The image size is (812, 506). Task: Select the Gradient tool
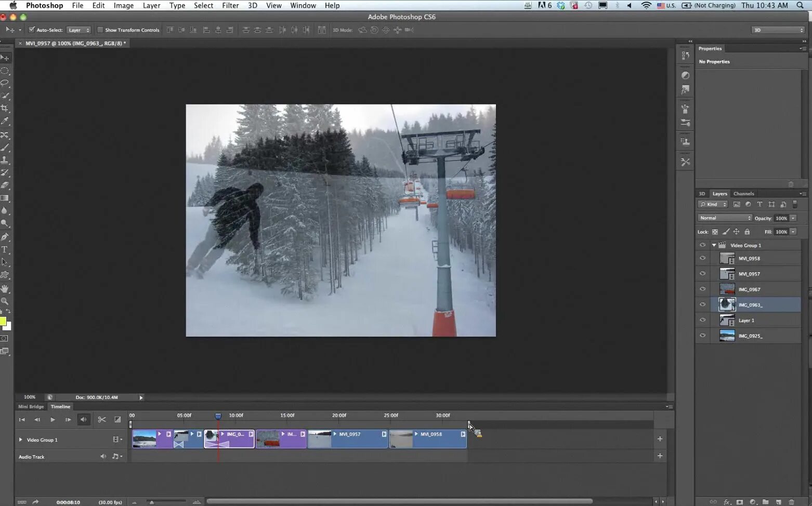5,198
